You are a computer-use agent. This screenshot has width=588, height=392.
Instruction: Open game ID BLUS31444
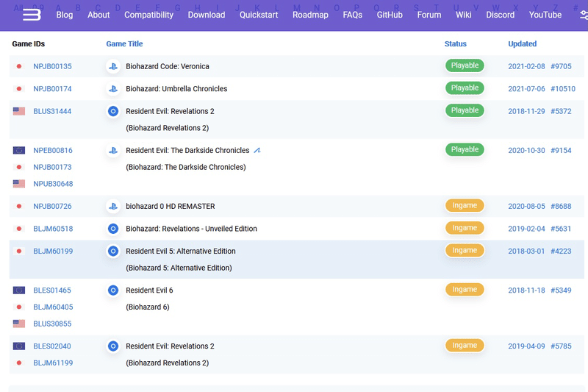[x=52, y=111]
